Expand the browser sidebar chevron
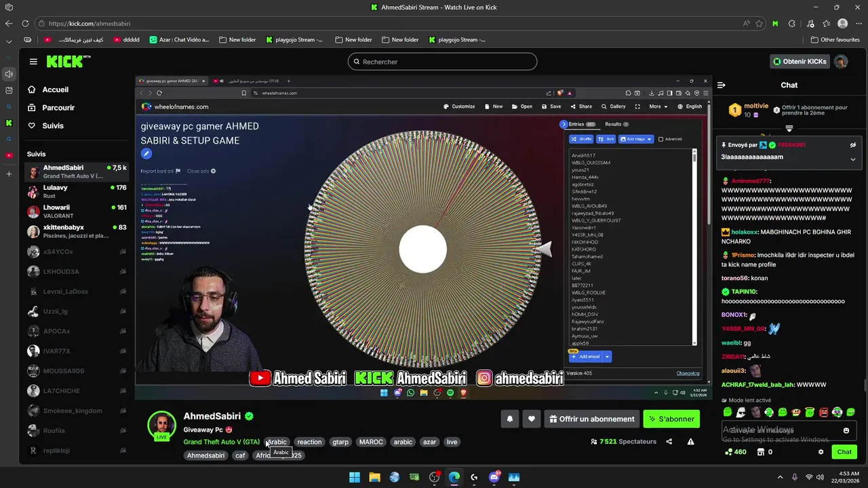This screenshot has height=488, width=868. point(9,41)
